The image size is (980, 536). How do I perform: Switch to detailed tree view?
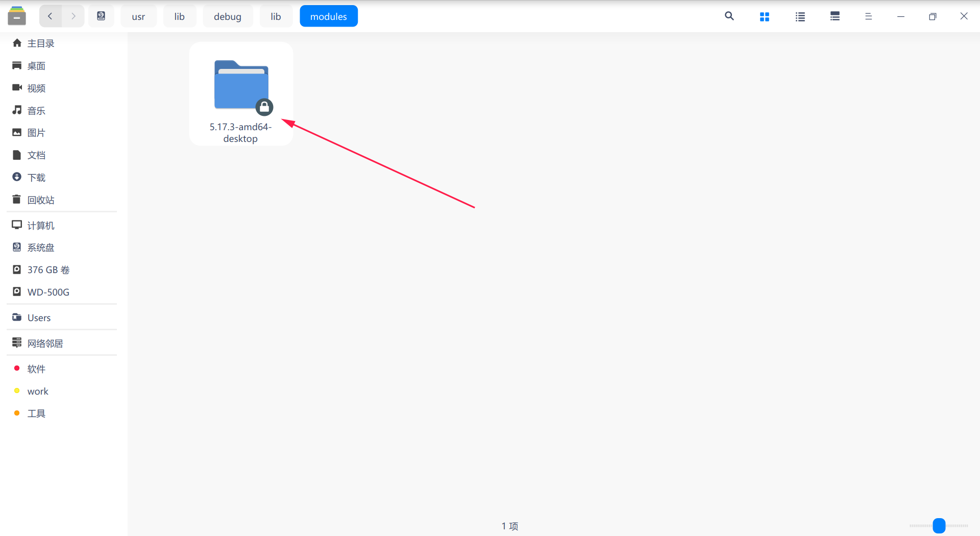point(835,17)
